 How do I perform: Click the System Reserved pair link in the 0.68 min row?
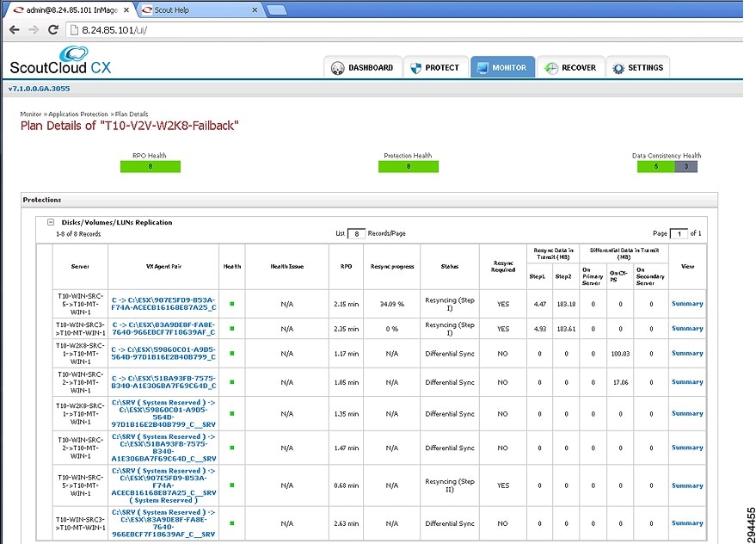point(163,485)
